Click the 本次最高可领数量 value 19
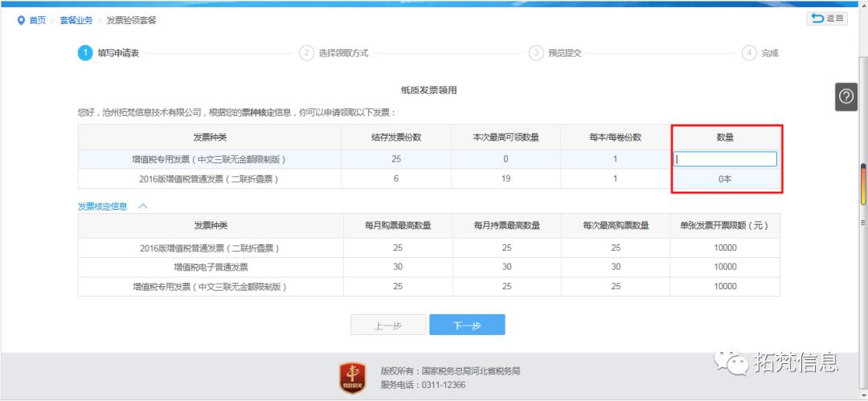This screenshot has height=401, width=868. [506, 179]
